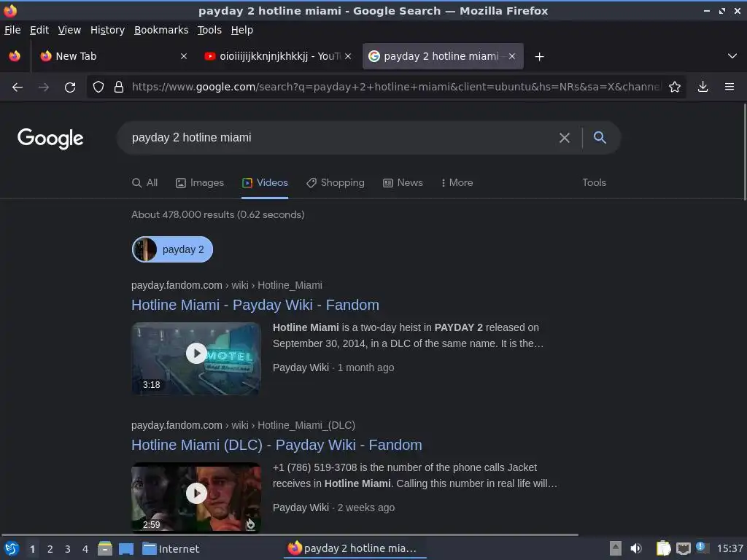Open the system start menu icon
747x560 pixels.
pos(12,548)
